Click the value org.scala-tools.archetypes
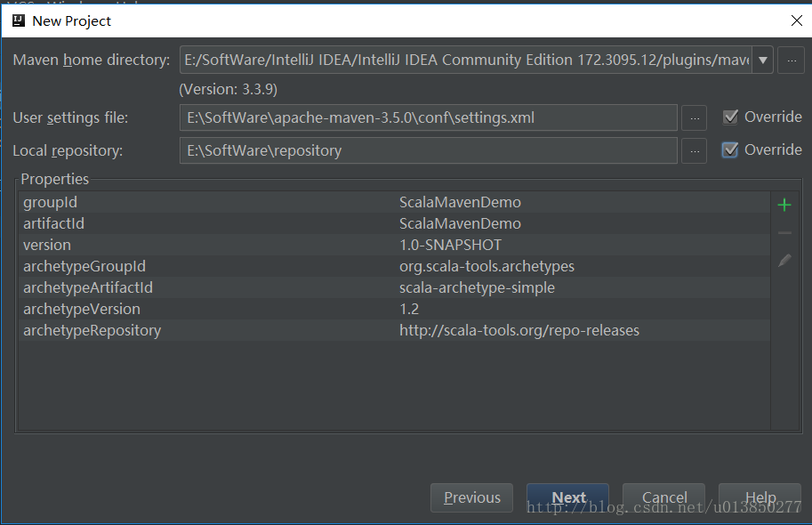 tap(486, 266)
